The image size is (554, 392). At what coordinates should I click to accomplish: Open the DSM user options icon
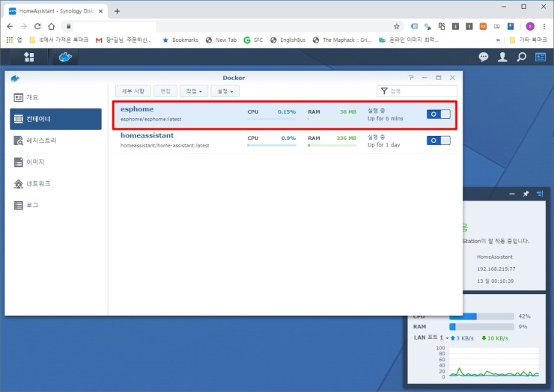pyautogui.click(x=502, y=57)
